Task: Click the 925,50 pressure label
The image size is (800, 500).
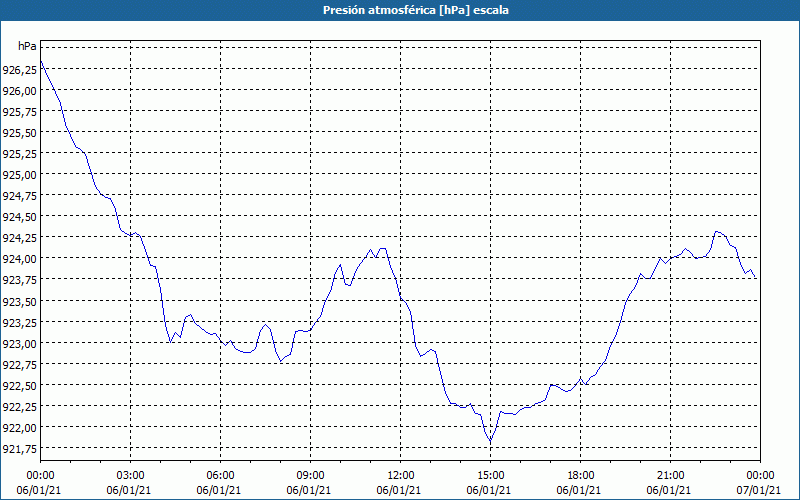Action: click(x=19, y=133)
